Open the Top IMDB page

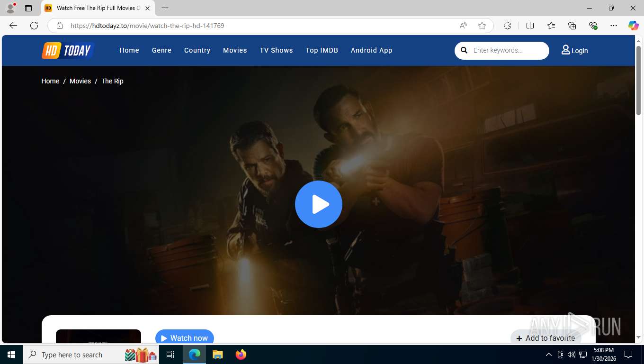click(322, 50)
